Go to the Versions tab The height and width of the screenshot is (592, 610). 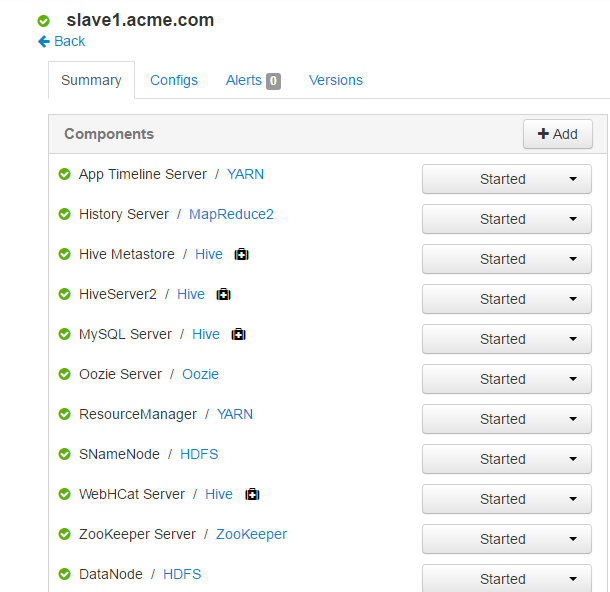point(336,80)
